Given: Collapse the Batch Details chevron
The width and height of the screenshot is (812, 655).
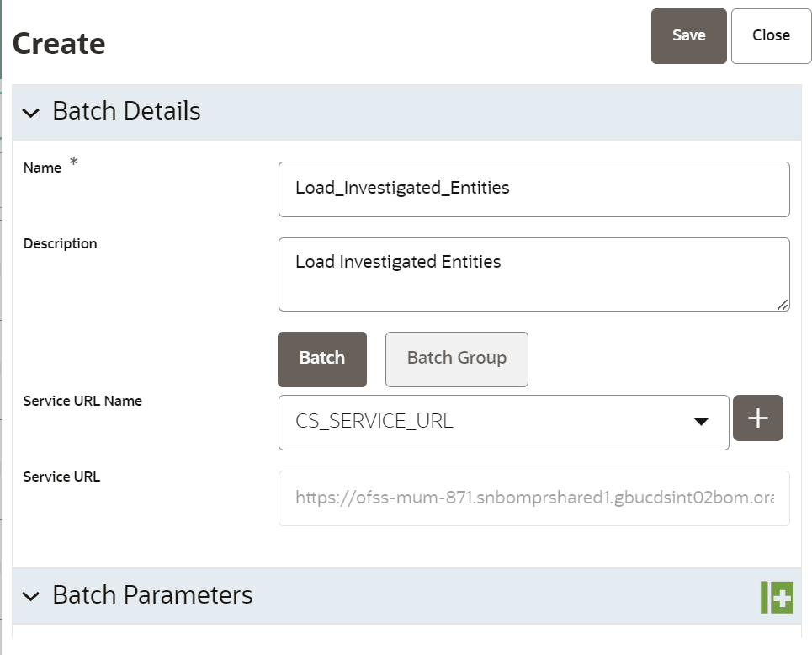Looking at the screenshot, I should tap(31, 112).
